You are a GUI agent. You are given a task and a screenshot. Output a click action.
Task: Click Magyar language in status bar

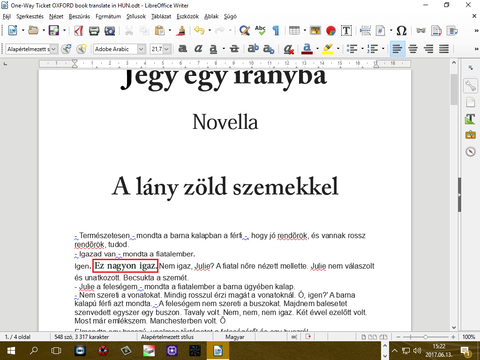(235, 337)
